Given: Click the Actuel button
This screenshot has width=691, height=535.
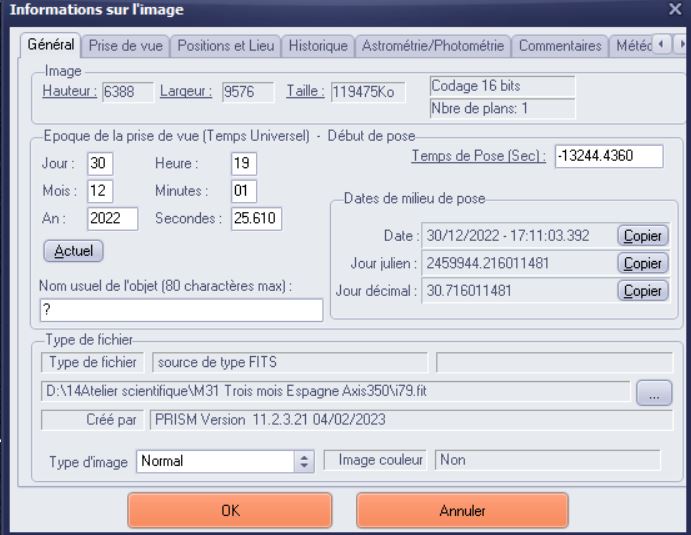Looking at the screenshot, I should (x=74, y=250).
